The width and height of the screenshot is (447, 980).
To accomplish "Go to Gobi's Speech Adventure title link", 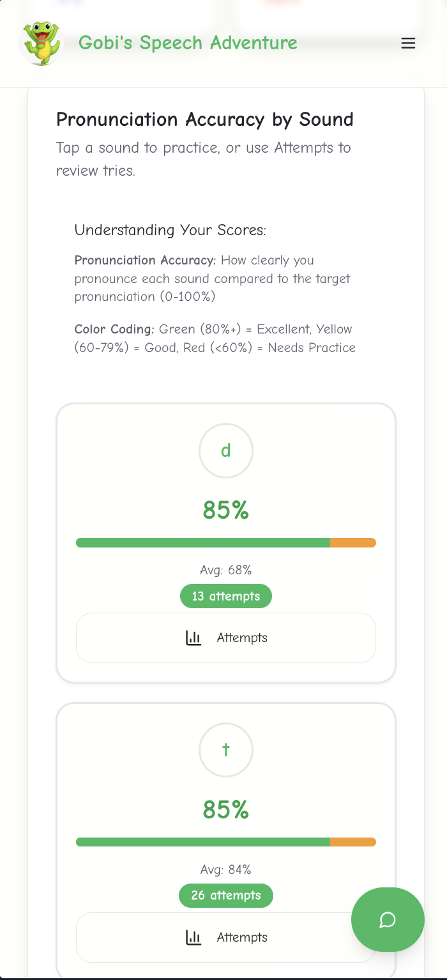I will tap(188, 43).
